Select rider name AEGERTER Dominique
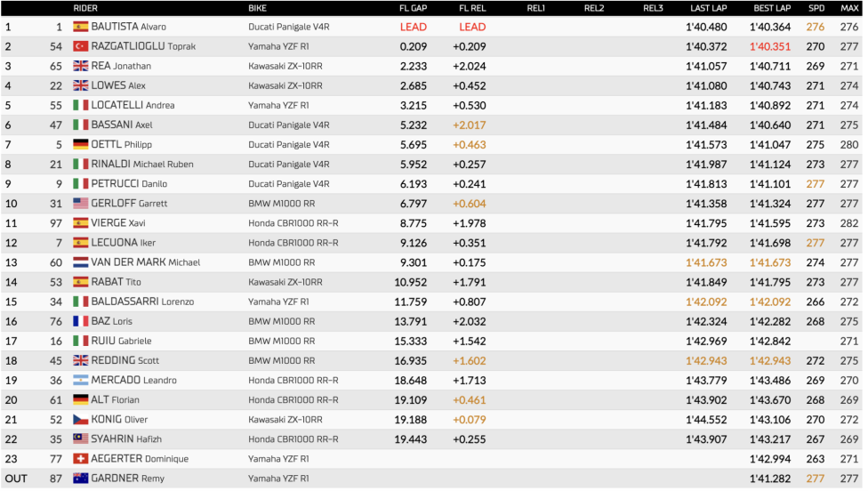The height and width of the screenshot is (491, 868). (140, 459)
